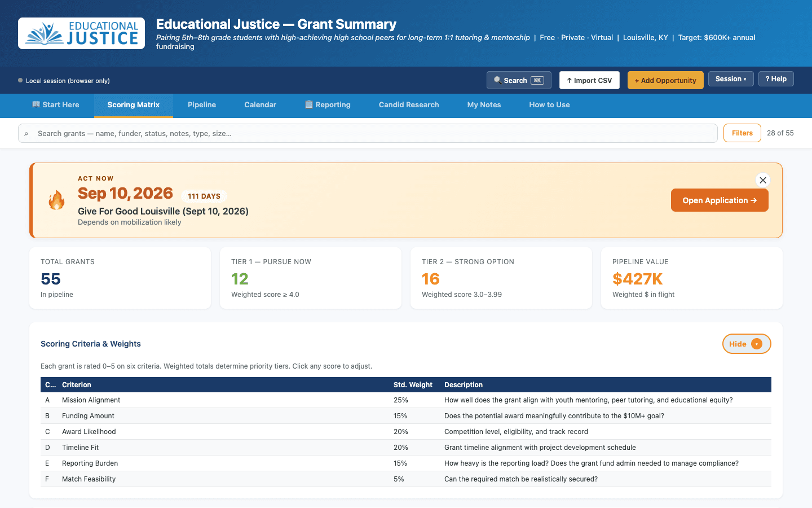This screenshot has width=812, height=508.
Task: Click the Search button in header
Action: (x=519, y=80)
